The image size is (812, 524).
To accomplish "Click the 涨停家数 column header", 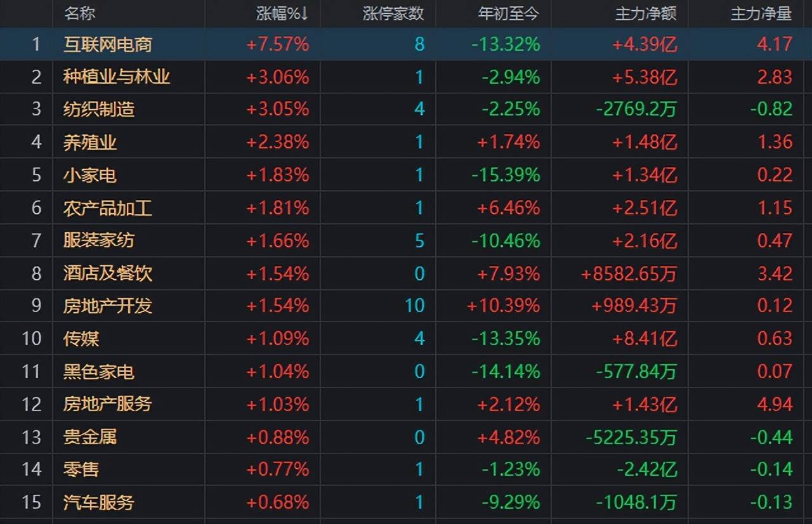I will point(393,13).
